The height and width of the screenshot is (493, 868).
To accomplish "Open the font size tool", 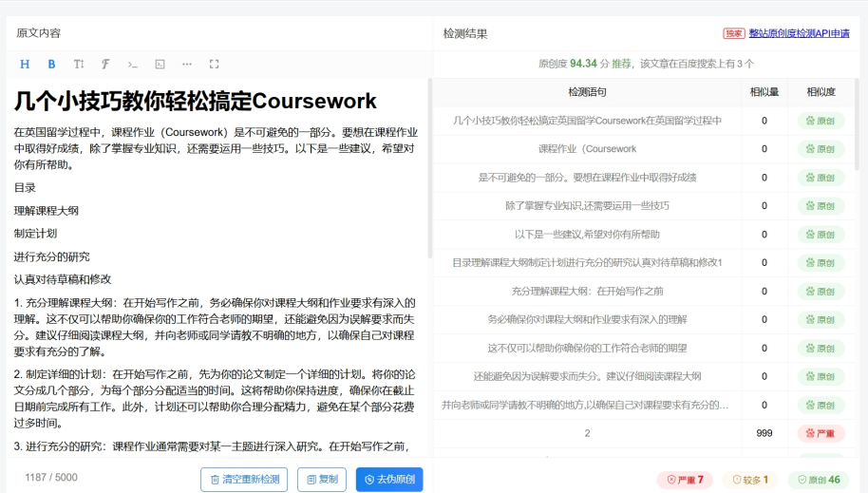I will 79,65.
